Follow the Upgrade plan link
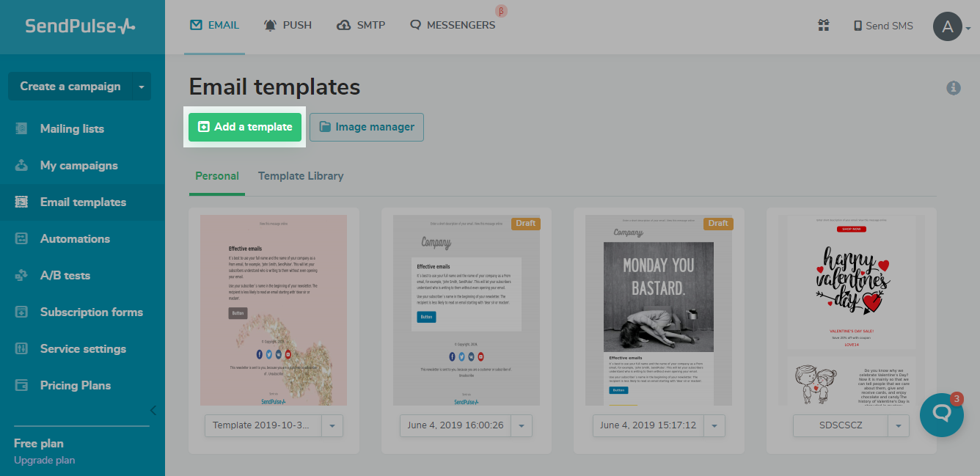 pyautogui.click(x=44, y=460)
